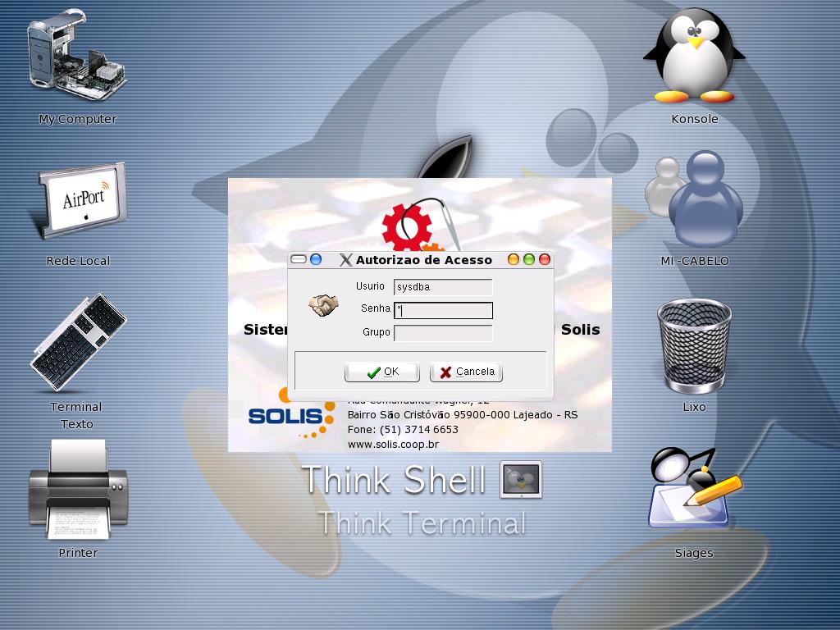Click the red gear logo in splash window
The width and height of the screenshot is (840, 630).
pos(407,226)
